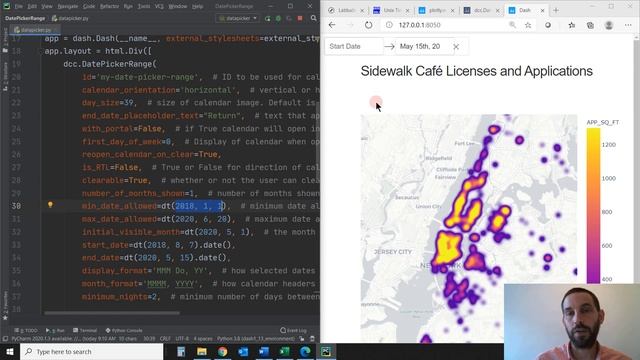The width and height of the screenshot is (640, 360).
Task: Open the Favorites side panel tab
Action: click(x=5, y=306)
